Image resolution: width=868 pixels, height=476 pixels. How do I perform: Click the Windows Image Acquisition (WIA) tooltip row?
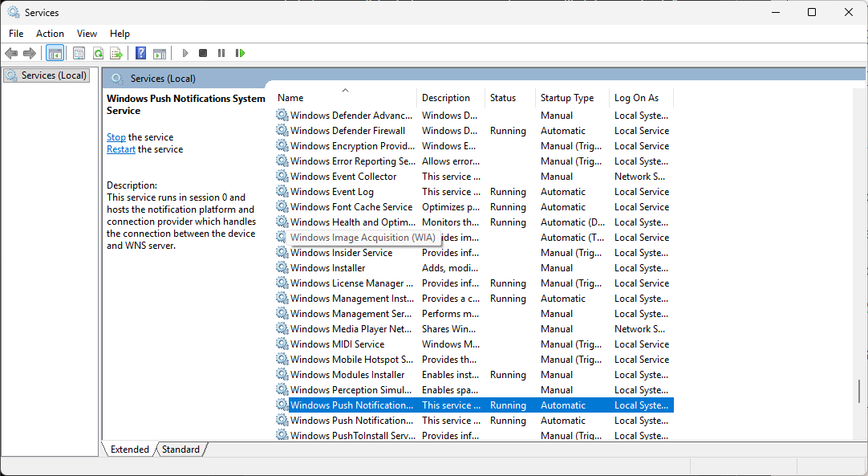(x=363, y=237)
